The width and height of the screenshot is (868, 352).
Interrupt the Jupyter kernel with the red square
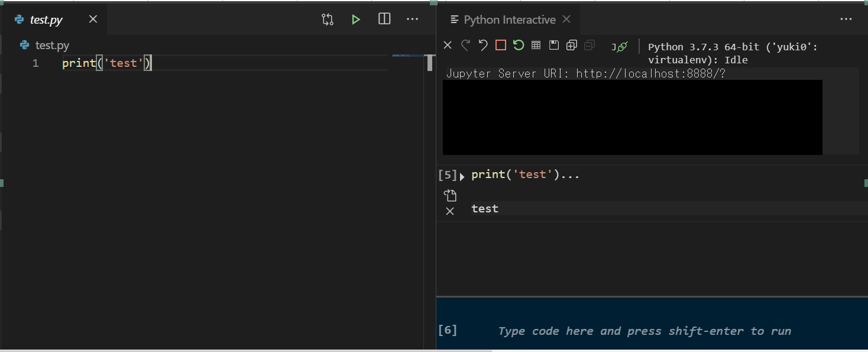click(500, 44)
